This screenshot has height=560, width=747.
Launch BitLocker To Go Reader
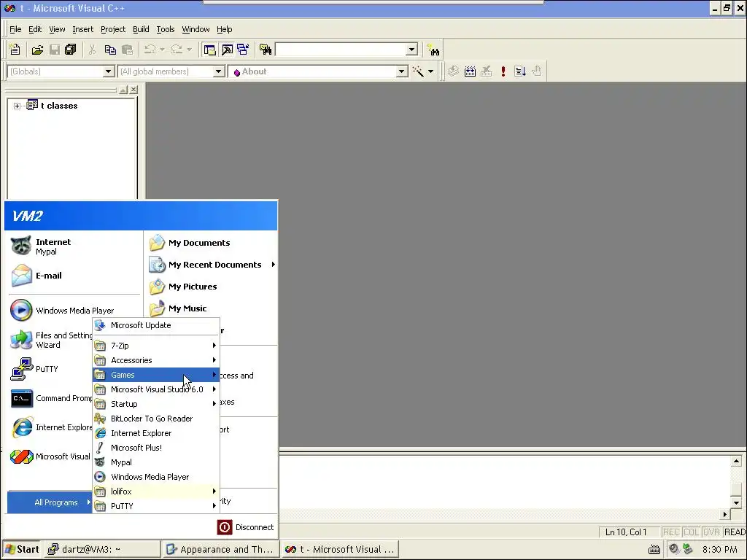(x=156, y=419)
